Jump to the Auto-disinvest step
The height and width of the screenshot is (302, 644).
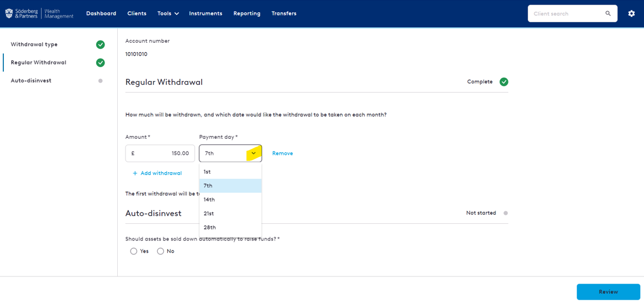pos(31,81)
